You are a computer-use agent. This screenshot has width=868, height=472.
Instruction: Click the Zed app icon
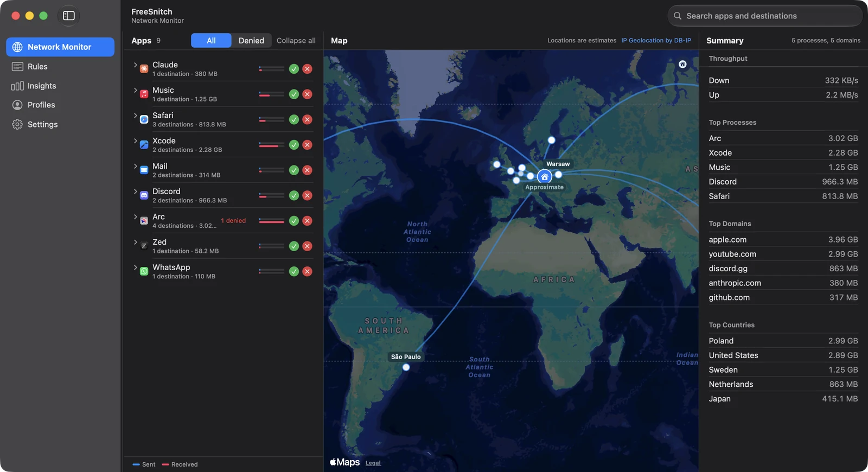click(144, 246)
